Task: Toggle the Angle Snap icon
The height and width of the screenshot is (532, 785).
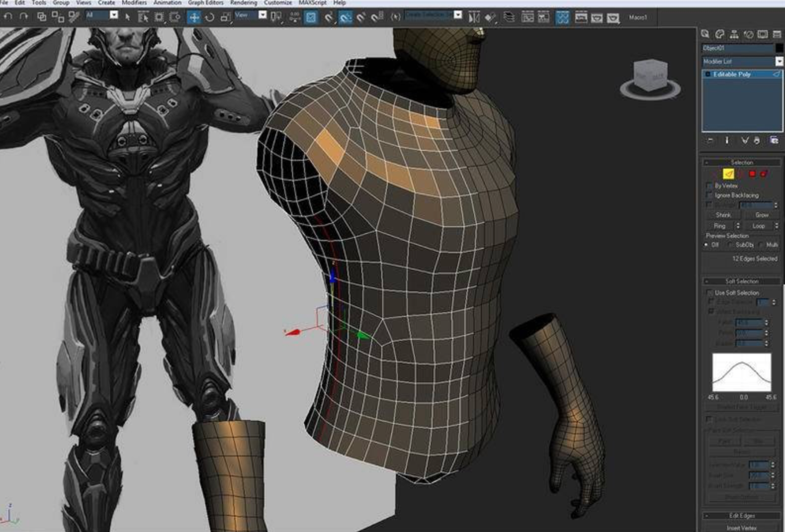Action: (346, 17)
